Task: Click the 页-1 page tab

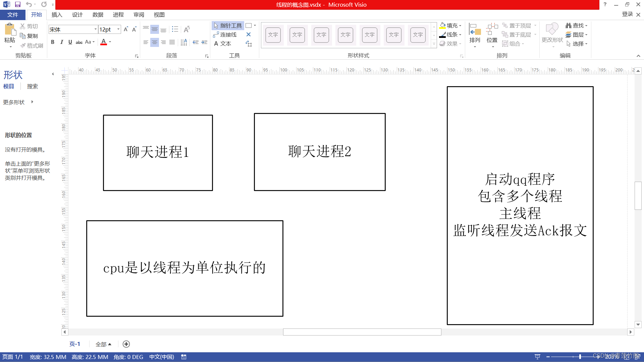Action: tap(75, 344)
